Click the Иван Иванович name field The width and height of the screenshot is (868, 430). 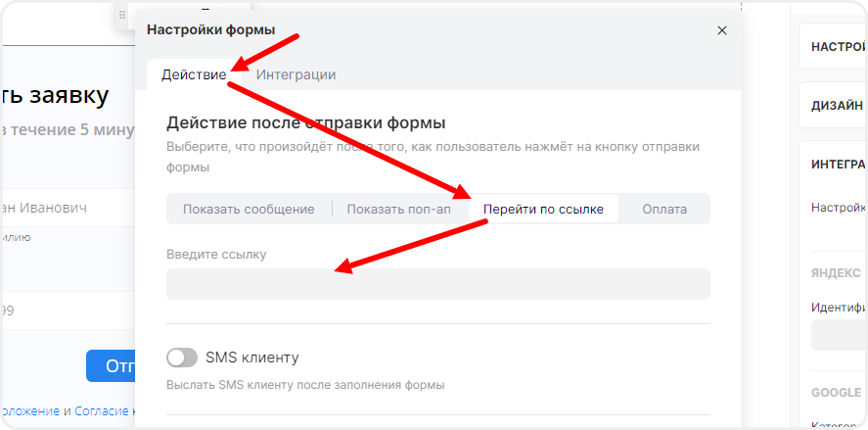tap(59, 209)
